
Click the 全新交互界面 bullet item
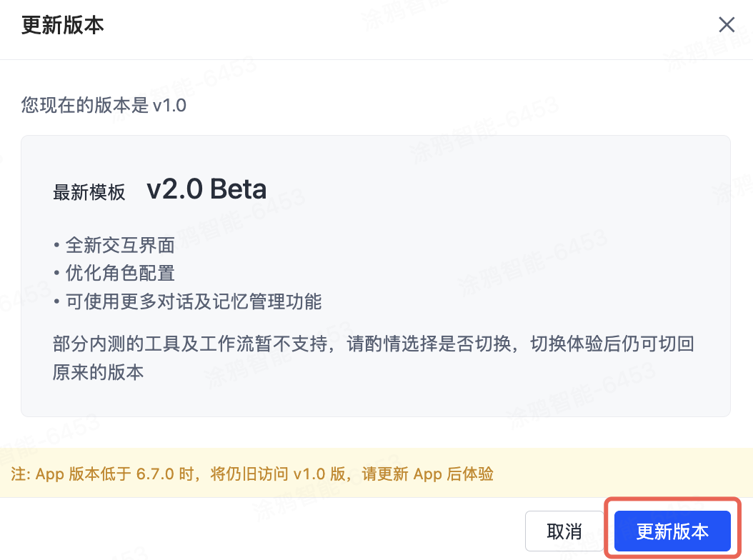(120, 246)
